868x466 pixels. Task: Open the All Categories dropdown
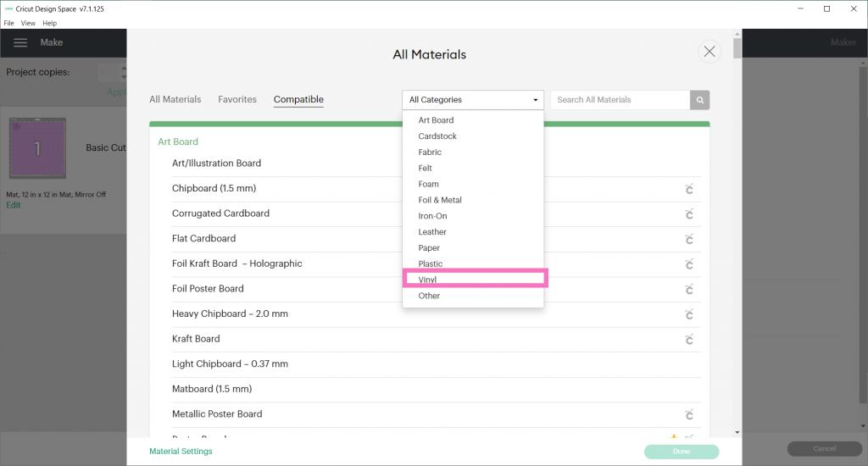tap(473, 100)
